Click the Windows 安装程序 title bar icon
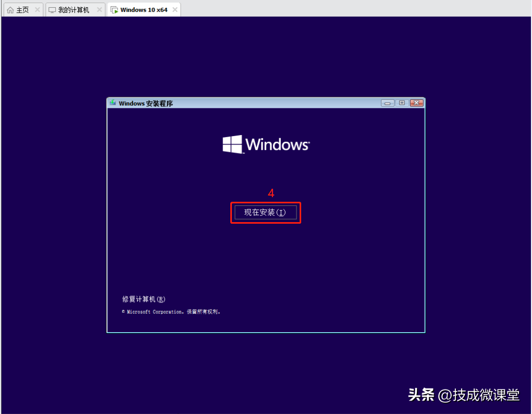Image resolution: width=532 pixels, height=414 pixels. 113,103
